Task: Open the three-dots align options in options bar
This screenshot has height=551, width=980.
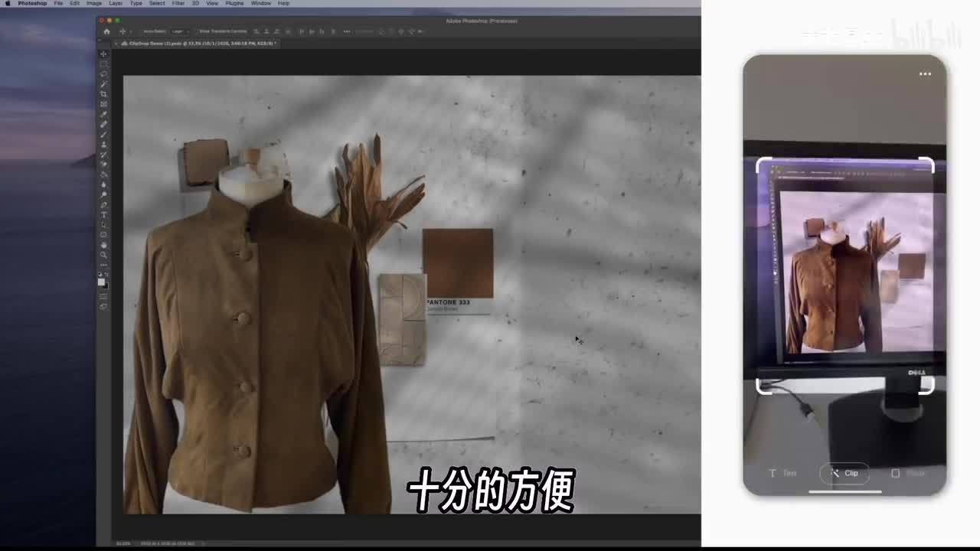Action: [x=347, y=31]
